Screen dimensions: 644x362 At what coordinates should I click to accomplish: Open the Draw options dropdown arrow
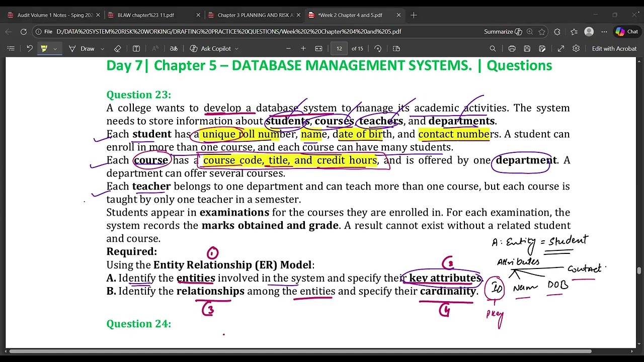pyautogui.click(x=103, y=49)
